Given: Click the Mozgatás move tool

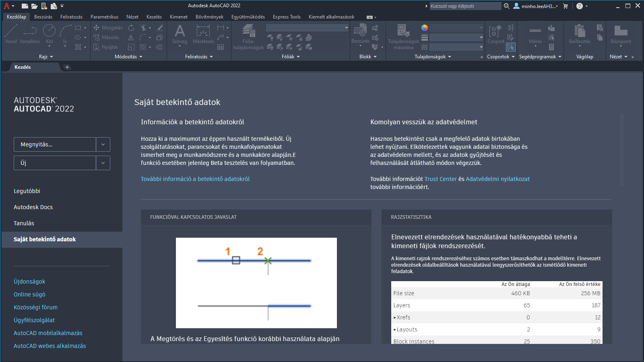Looking at the screenshot, I should pos(108,28).
